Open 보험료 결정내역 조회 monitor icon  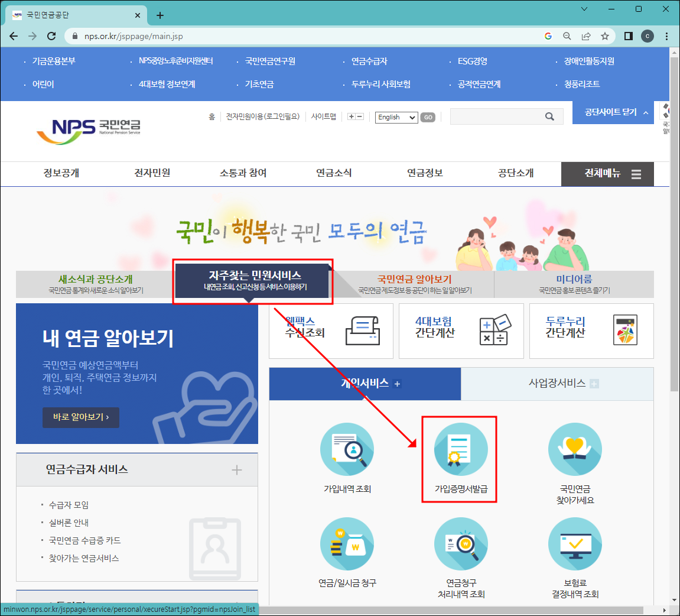[x=575, y=544]
